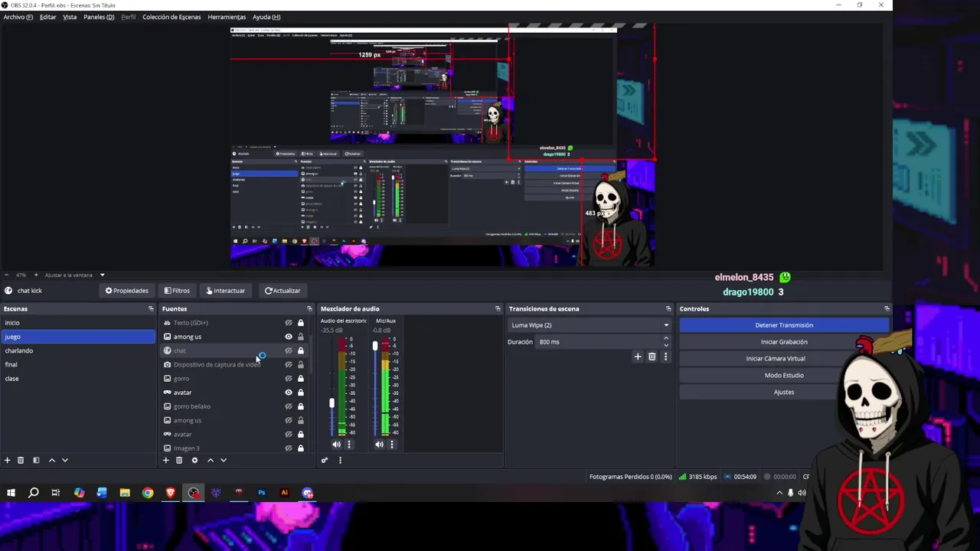This screenshot has width=980, height=551.
Task: Click the Actualizar button
Action: tap(283, 291)
